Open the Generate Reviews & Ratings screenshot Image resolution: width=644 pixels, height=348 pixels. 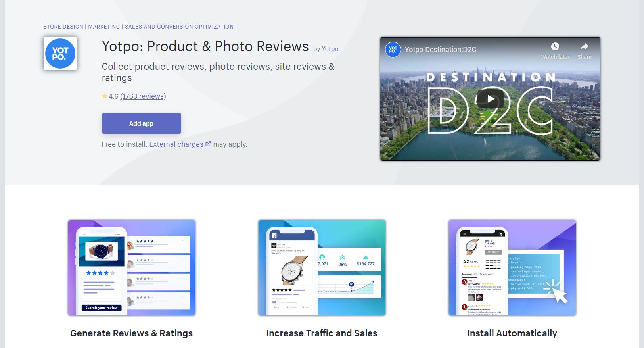(x=132, y=268)
